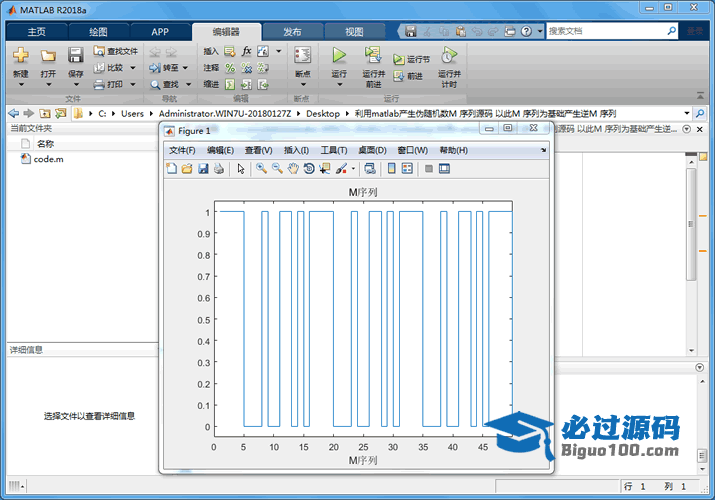715x500 pixels.
Task: Click the 断点 (Breakpoints) icon
Action: point(302,56)
